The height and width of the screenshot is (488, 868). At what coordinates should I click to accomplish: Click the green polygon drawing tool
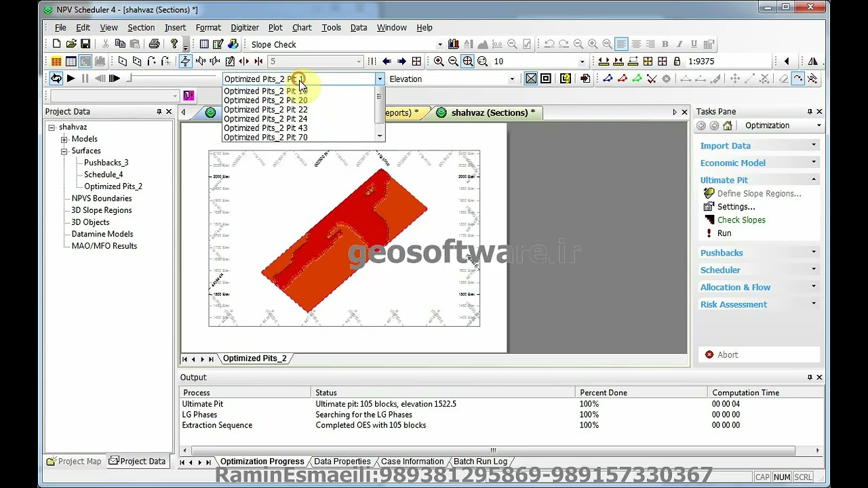tap(637, 79)
